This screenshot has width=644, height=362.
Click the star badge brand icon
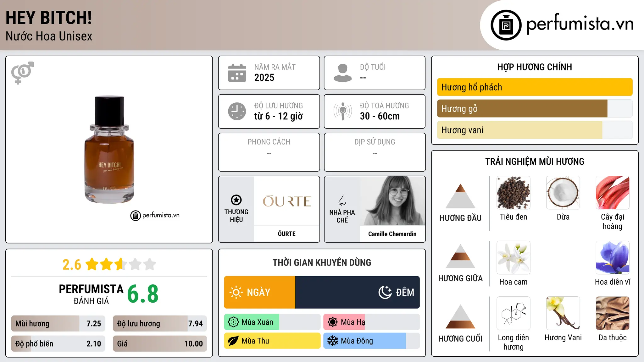pyautogui.click(x=236, y=200)
